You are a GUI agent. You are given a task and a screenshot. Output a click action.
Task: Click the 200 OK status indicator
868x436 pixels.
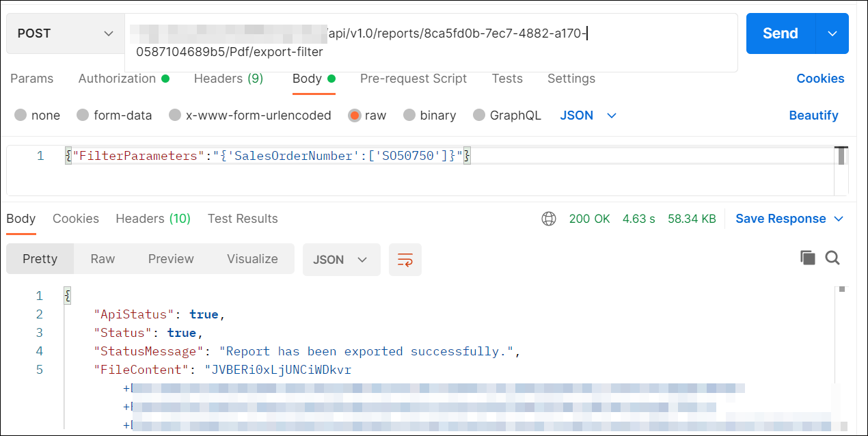coord(589,219)
